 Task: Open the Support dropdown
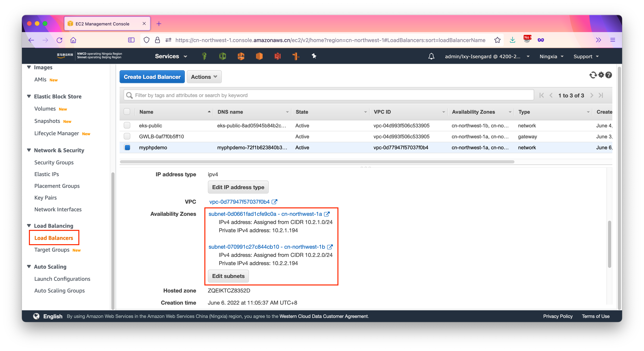click(x=586, y=56)
